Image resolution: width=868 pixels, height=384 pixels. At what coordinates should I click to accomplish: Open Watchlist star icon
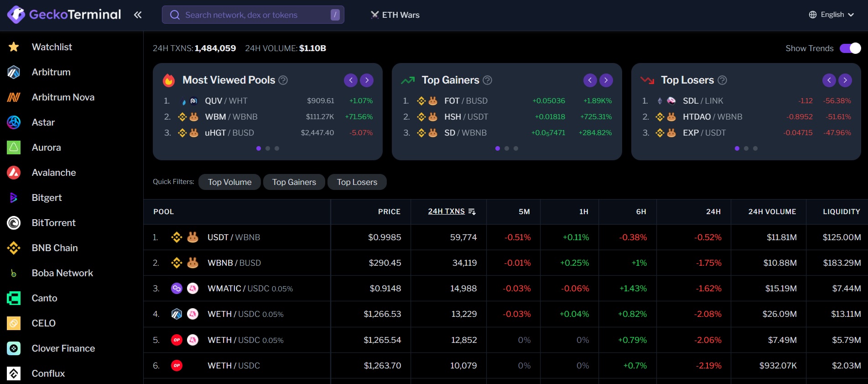(14, 47)
